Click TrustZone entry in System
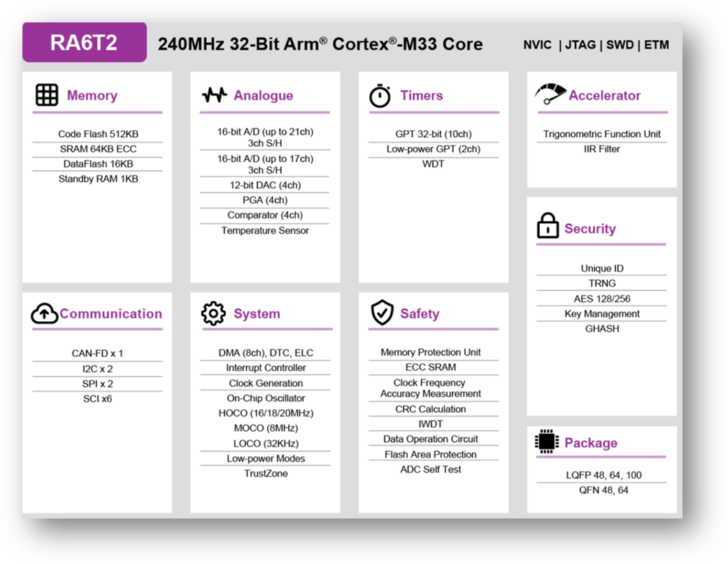Viewport: 728px width, 564px height. point(266,474)
